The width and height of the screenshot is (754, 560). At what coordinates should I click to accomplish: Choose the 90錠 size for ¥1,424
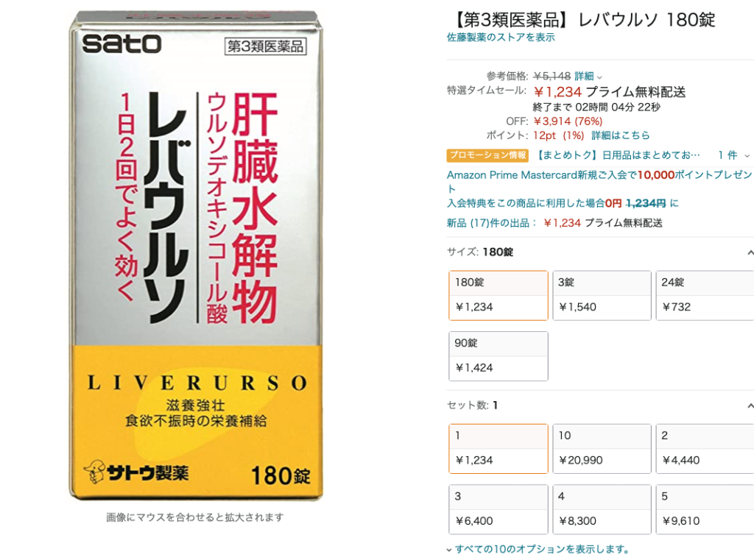pyautogui.click(x=498, y=356)
